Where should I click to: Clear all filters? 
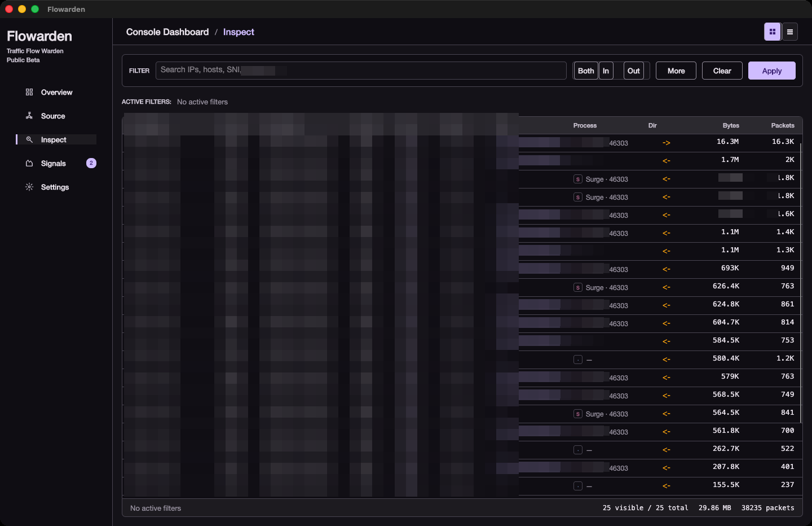[722, 71]
